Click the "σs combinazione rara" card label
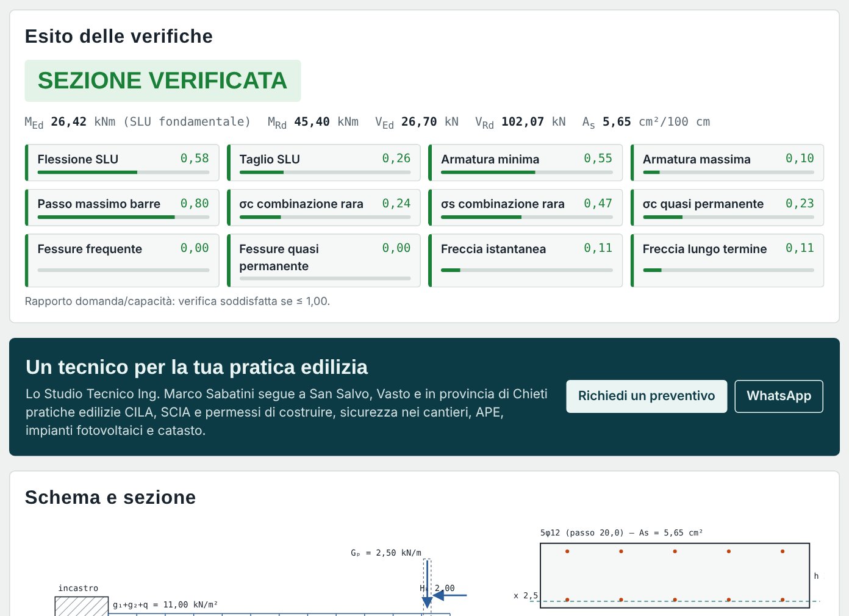Image resolution: width=849 pixels, height=616 pixels. [x=503, y=204]
